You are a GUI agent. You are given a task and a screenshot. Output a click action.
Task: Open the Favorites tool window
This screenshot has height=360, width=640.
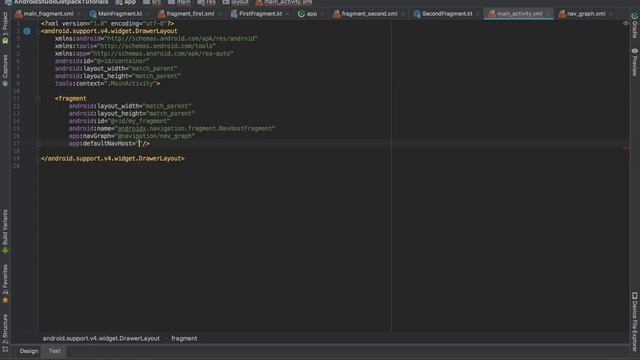(5, 284)
